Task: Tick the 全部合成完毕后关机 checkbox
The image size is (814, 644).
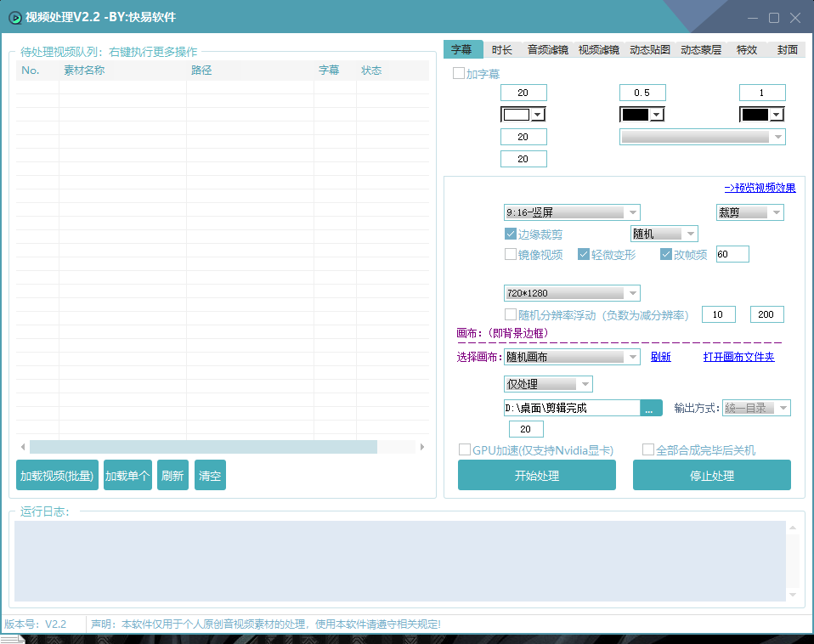Action: (x=648, y=450)
